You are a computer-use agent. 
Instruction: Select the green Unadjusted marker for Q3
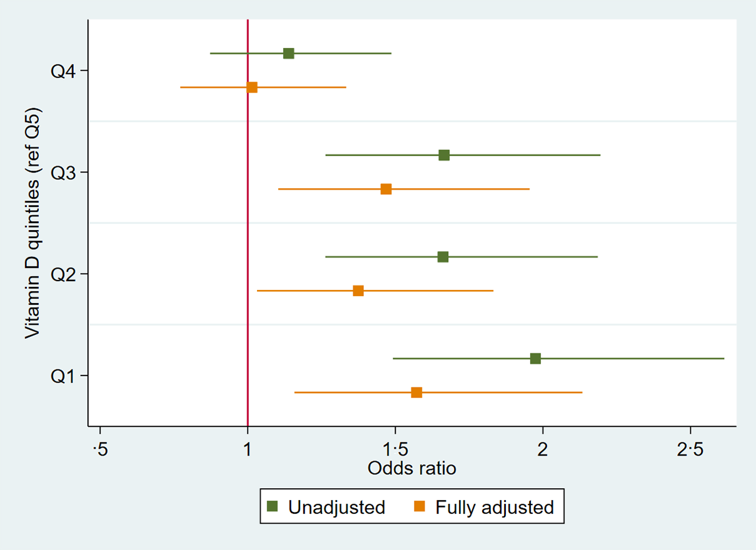pyautogui.click(x=444, y=155)
